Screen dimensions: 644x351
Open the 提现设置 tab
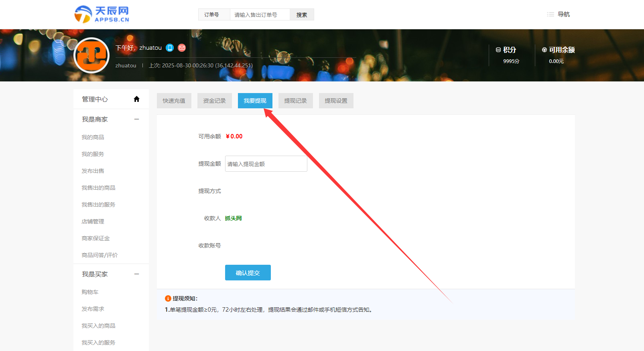pyautogui.click(x=336, y=101)
